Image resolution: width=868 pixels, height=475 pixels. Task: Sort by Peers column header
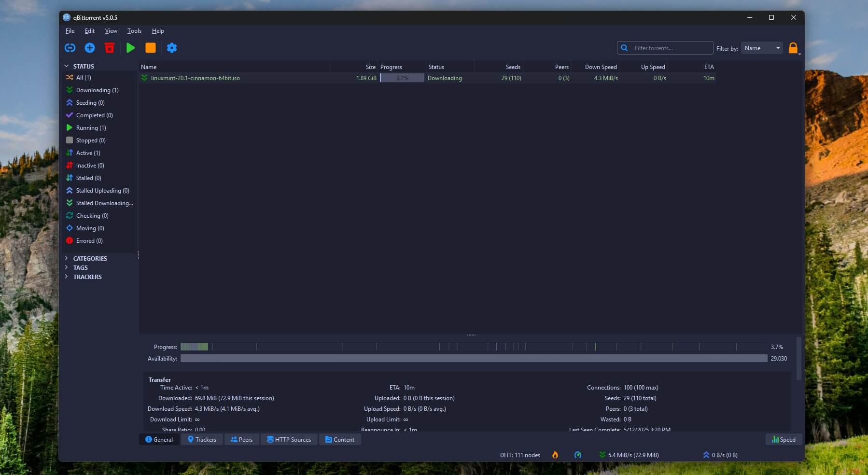tap(546, 67)
